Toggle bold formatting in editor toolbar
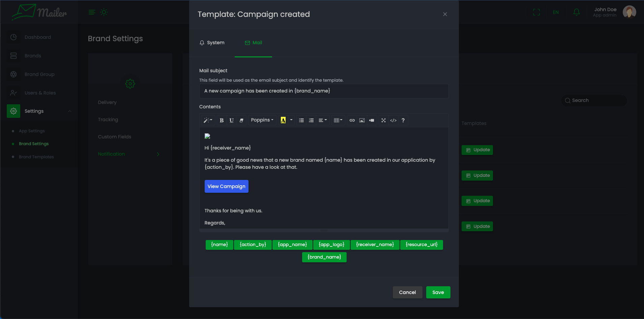The image size is (644, 319). [222, 120]
